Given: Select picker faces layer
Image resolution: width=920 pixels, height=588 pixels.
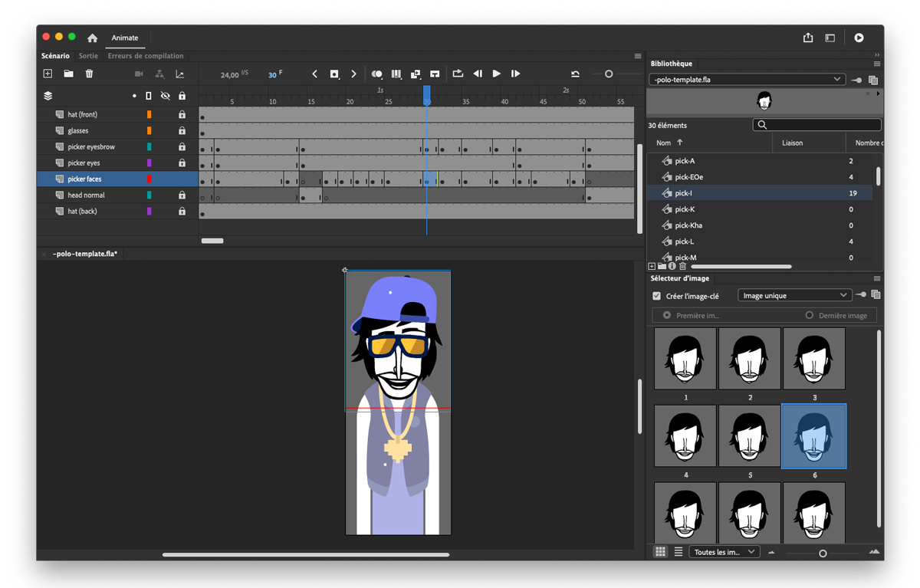Looking at the screenshot, I should pos(84,179).
